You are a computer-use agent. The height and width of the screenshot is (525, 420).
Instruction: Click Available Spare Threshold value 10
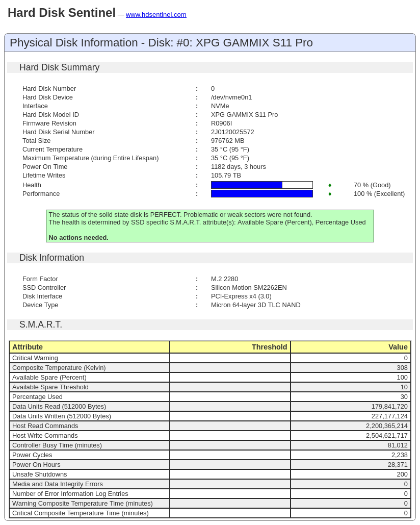coord(404,387)
